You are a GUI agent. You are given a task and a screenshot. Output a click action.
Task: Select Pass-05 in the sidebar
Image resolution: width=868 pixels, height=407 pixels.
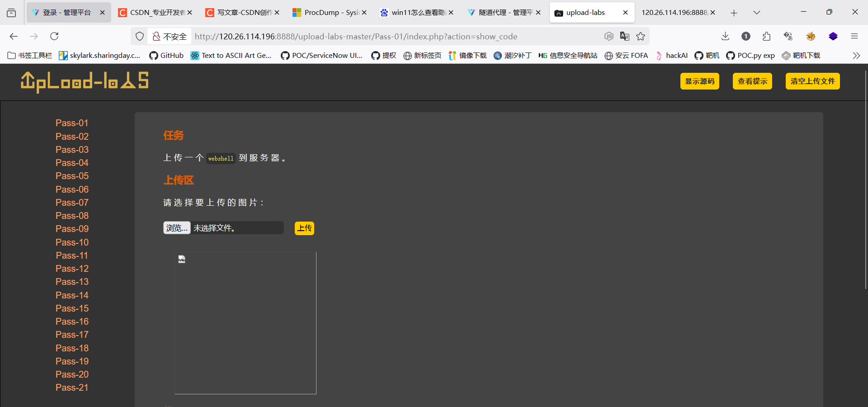click(72, 176)
